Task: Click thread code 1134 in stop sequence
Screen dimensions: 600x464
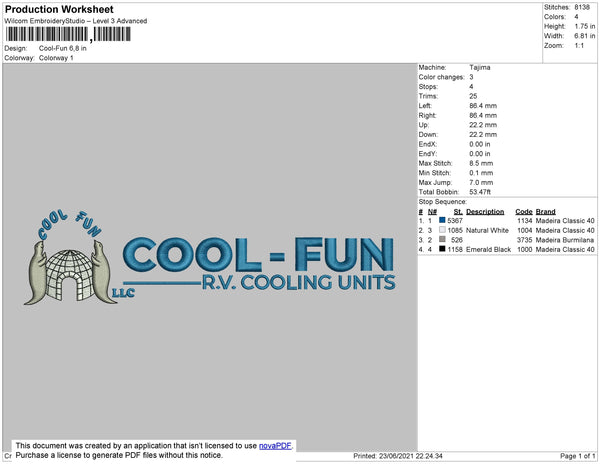Action: (x=525, y=221)
